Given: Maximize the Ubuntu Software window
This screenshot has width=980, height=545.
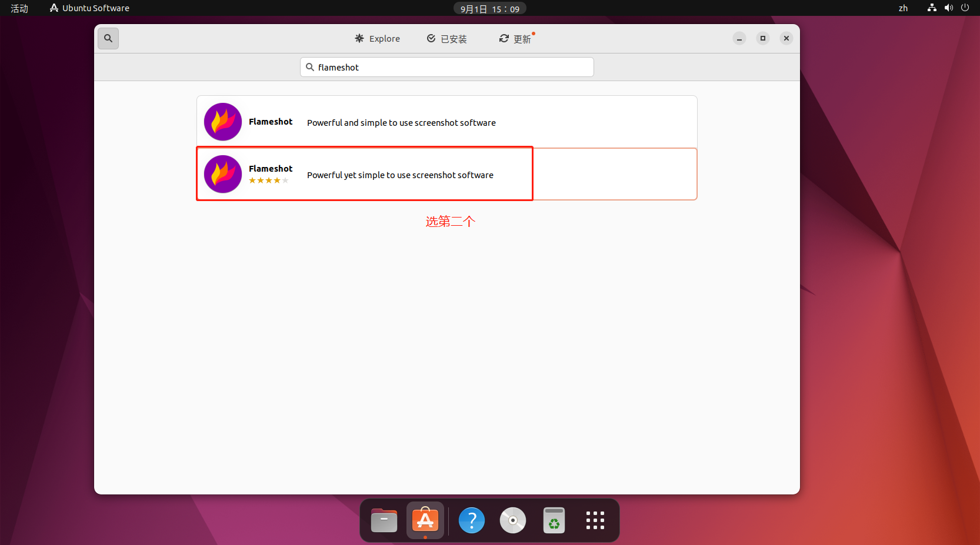Looking at the screenshot, I should click(x=763, y=38).
